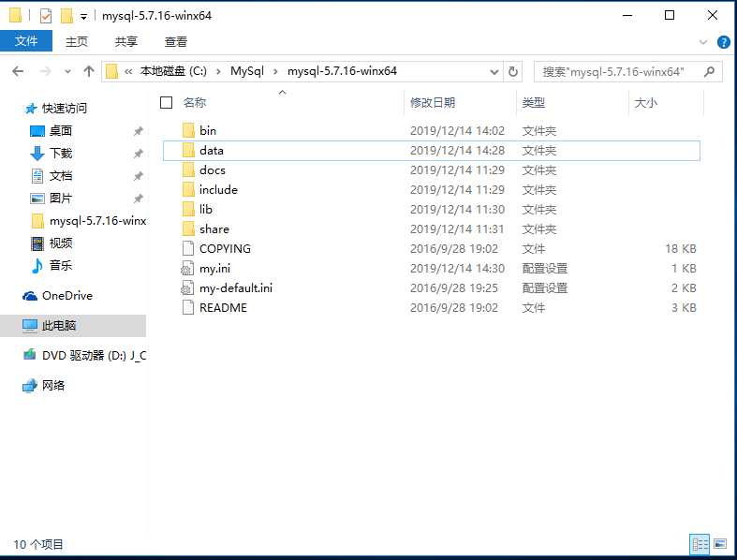737x560 pixels.
Task: Go forward with the right arrow
Action: (46, 71)
